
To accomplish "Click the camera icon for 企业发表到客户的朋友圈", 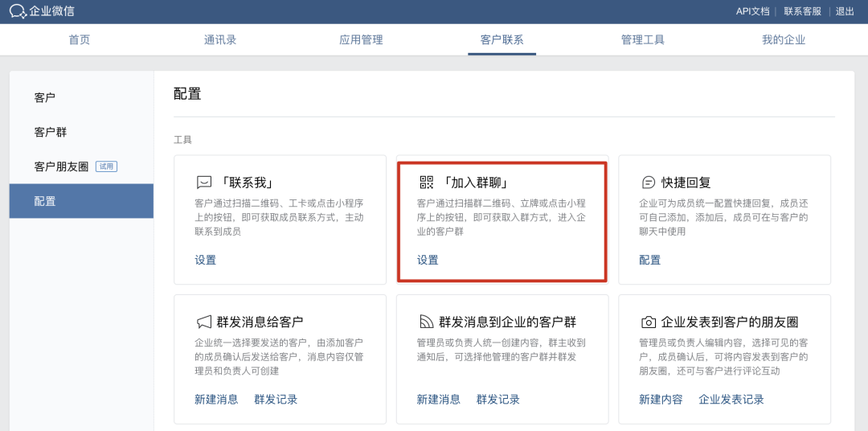I will click(649, 322).
